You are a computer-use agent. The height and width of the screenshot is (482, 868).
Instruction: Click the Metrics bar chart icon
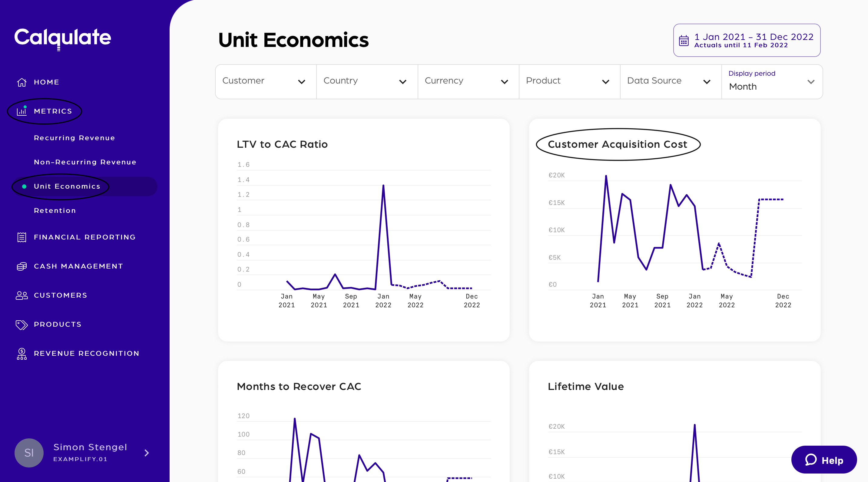tap(22, 111)
